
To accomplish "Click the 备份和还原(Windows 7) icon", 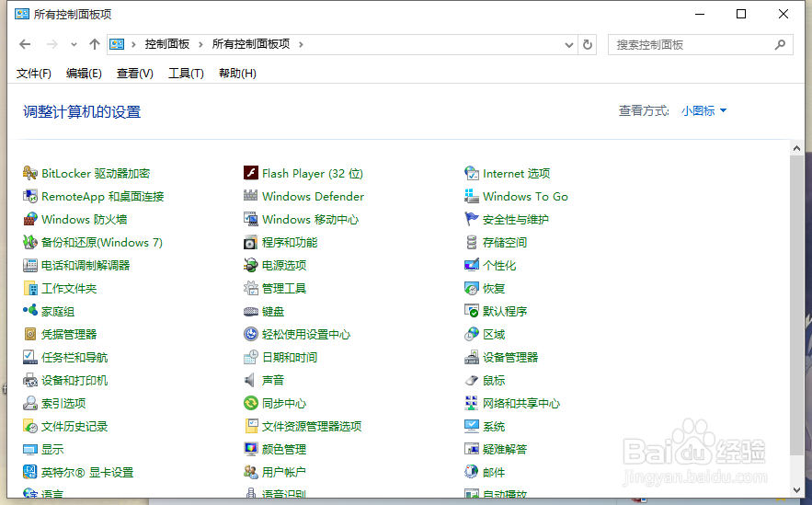I will pos(30,242).
